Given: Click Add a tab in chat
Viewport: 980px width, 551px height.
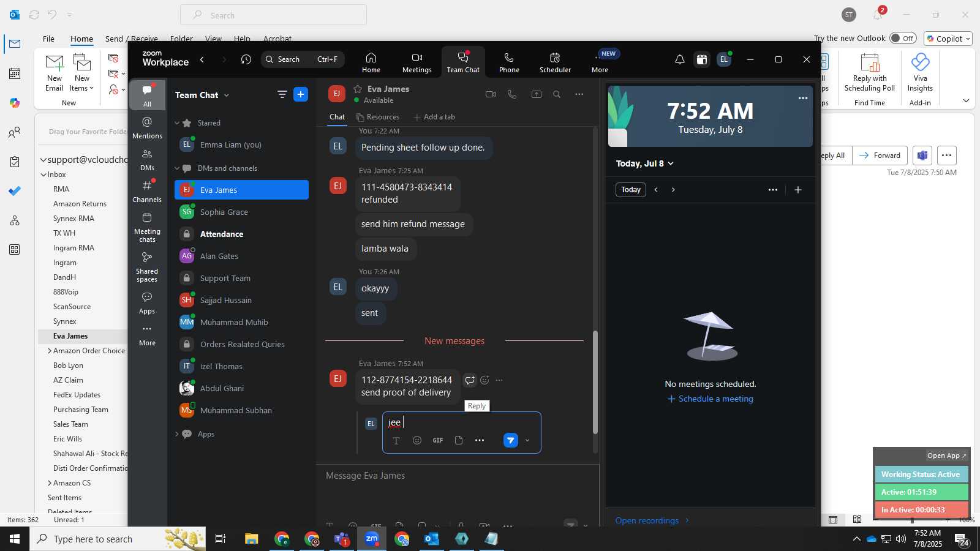Looking at the screenshot, I should pyautogui.click(x=434, y=117).
